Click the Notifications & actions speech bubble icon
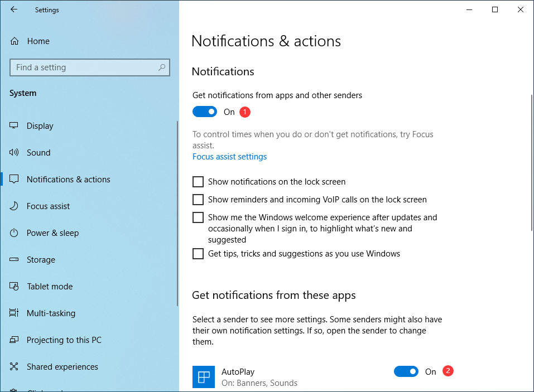The image size is (534, 392). click(13, 179)
